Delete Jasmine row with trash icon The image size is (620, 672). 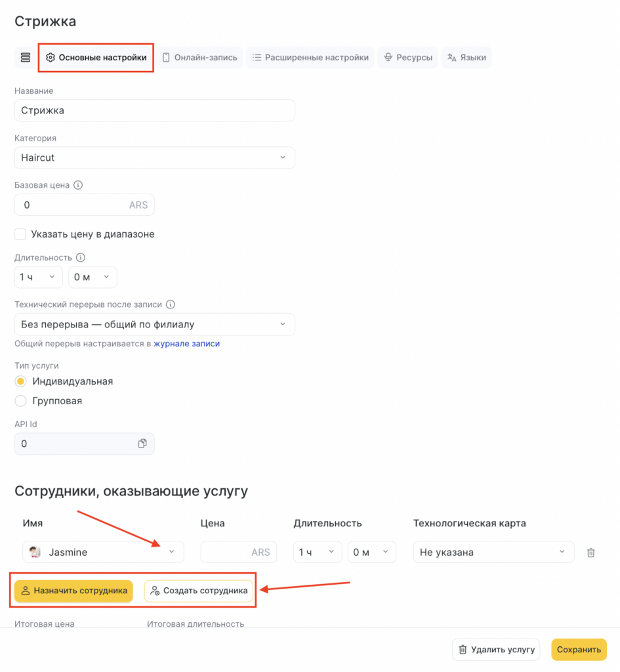590,553
